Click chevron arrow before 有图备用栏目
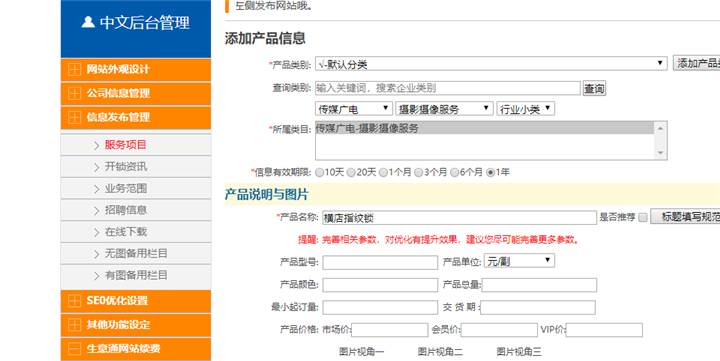Screen dimensions: 720x361 [96, 276]
